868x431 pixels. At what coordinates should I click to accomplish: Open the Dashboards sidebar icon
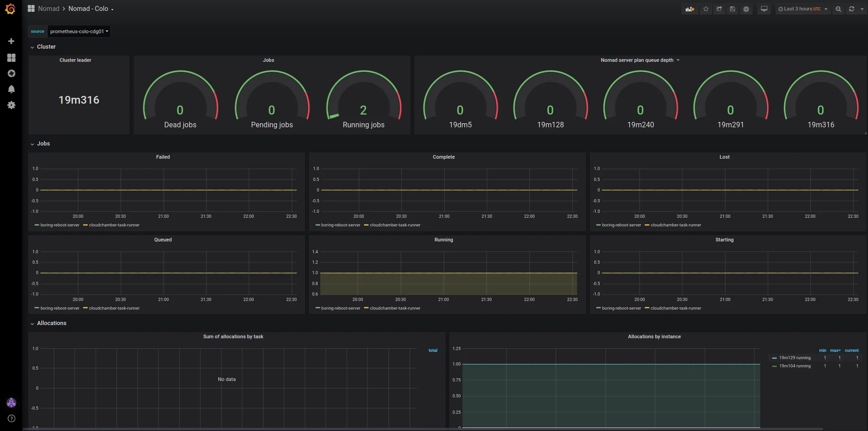[11, 58]
